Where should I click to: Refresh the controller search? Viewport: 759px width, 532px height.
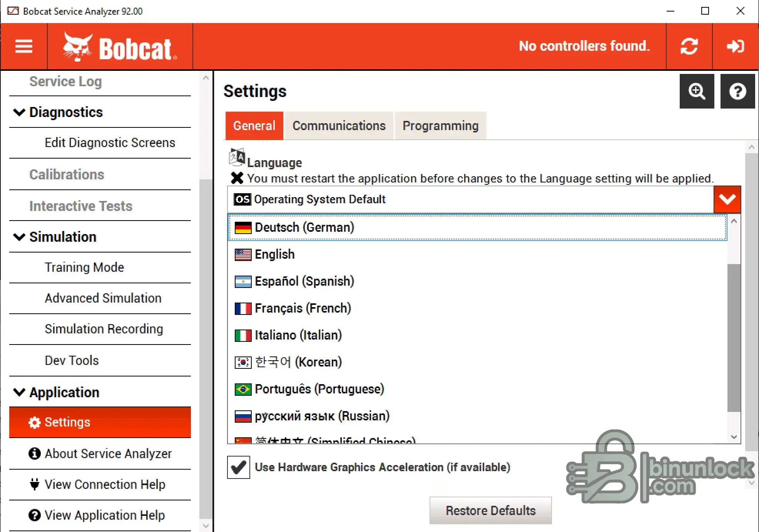pos(689,47)
